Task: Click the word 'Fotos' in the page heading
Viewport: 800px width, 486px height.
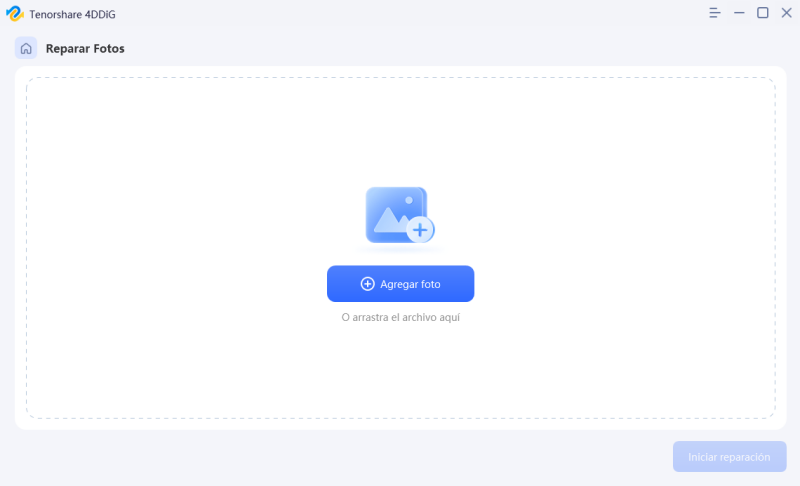Action: point(108,48)
